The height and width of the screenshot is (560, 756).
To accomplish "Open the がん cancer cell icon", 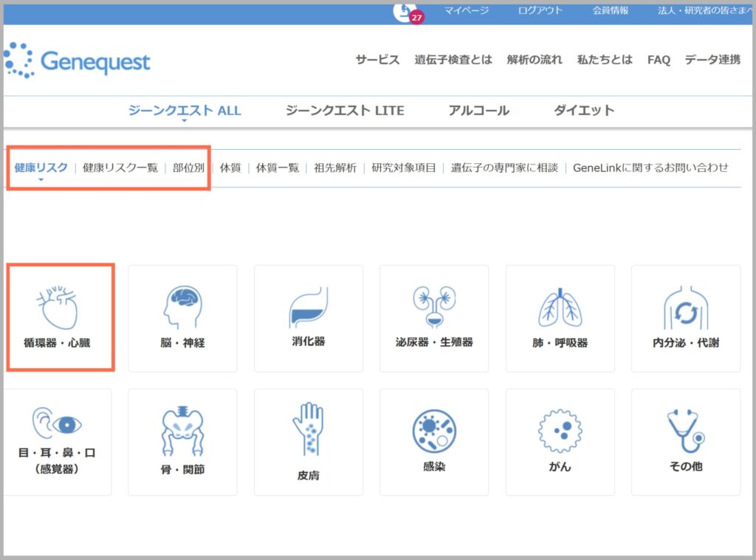I will (x=560, y=431).
